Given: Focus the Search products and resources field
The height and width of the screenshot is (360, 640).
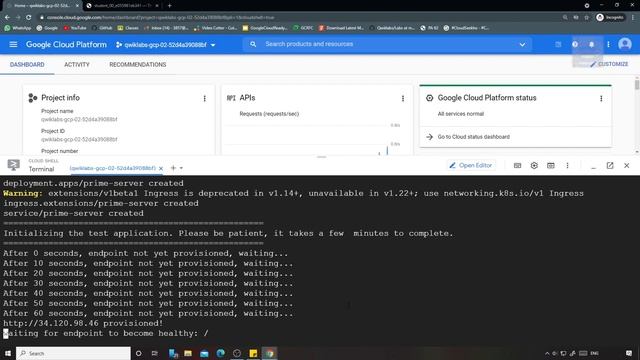Looking at the screenshot, I should pos(387,44).
